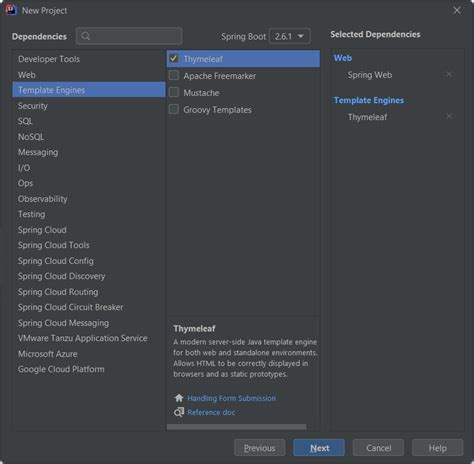This screenshot has height=464, width=474.
Task: Enable the Apache Freemarker checkbox
Action: (x=174, y=76)
